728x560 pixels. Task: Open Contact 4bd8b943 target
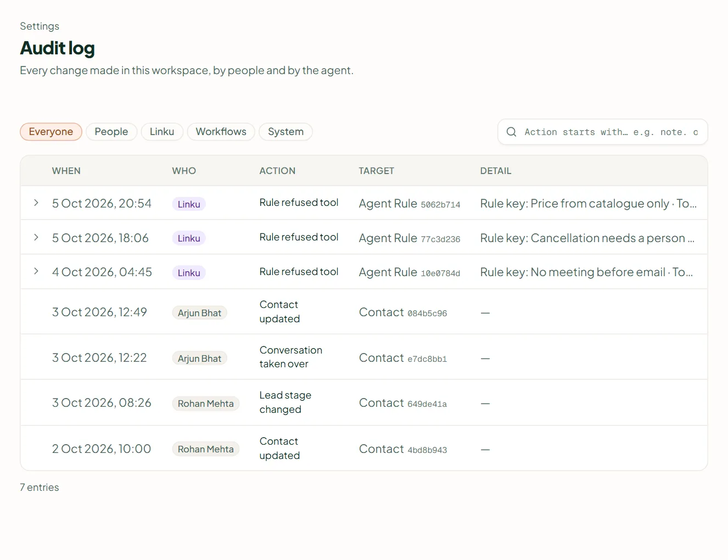tap(403, 449)
